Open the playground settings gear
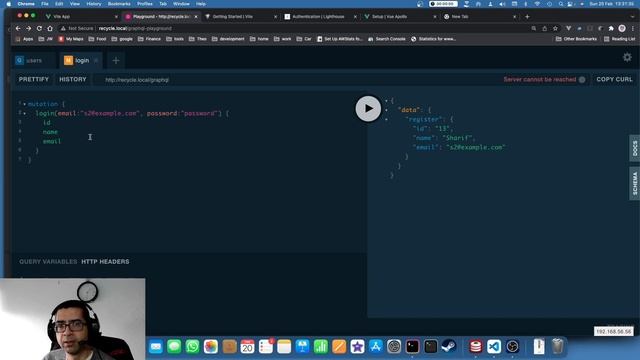 [x=627, y=58]
